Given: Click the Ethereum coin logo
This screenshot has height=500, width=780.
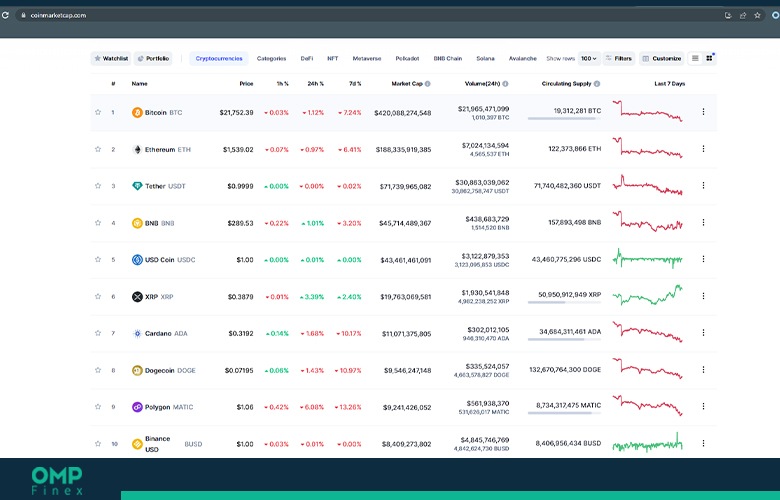Looking at the screenshot, I should (x=137, y=149).
